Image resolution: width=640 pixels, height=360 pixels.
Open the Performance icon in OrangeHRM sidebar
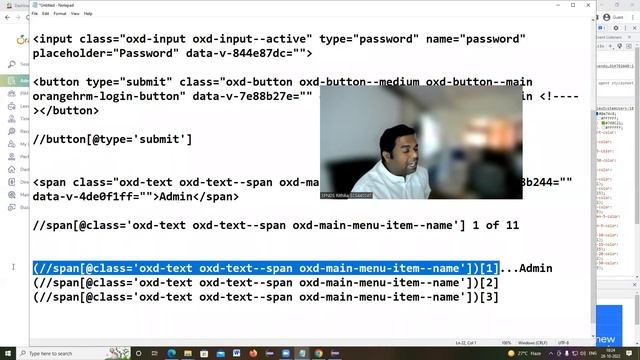(x=12, y=157)
